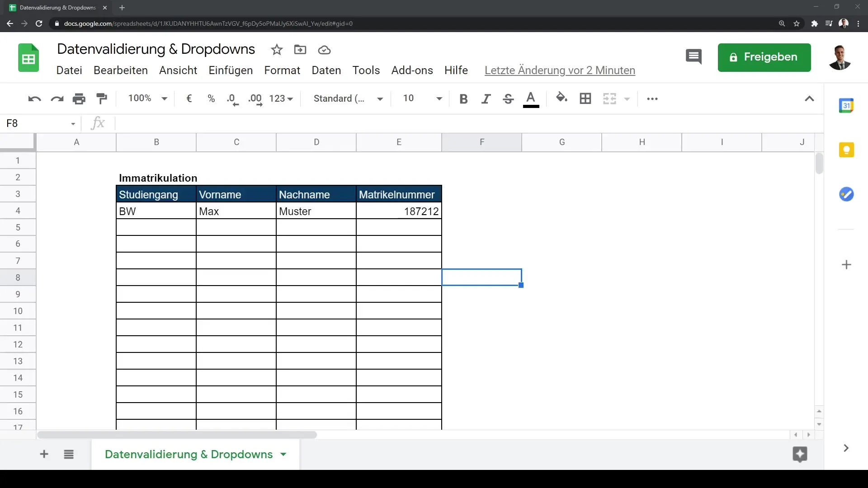Click the Undo icon in toolbar
868x488 pixels.
[34, 99]
